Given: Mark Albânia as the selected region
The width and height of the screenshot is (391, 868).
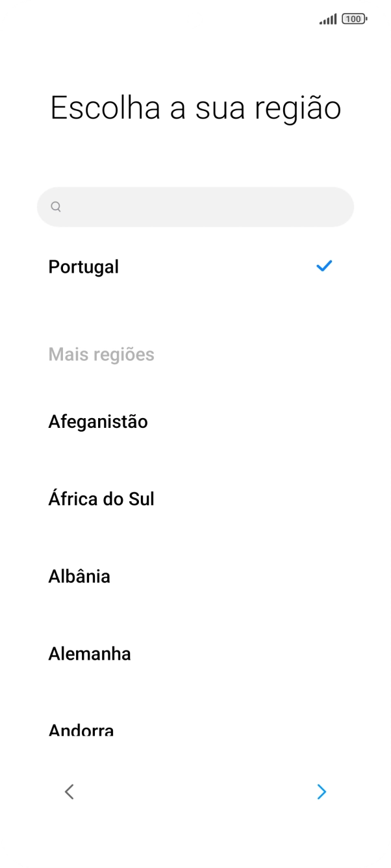Looking at the screenshot, I should coord(79,577).
